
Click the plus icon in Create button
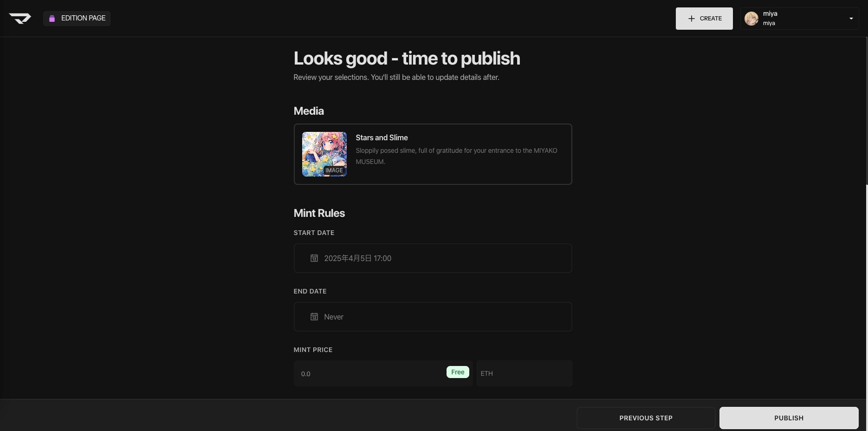pyautogui.click(x=691, y=19)
